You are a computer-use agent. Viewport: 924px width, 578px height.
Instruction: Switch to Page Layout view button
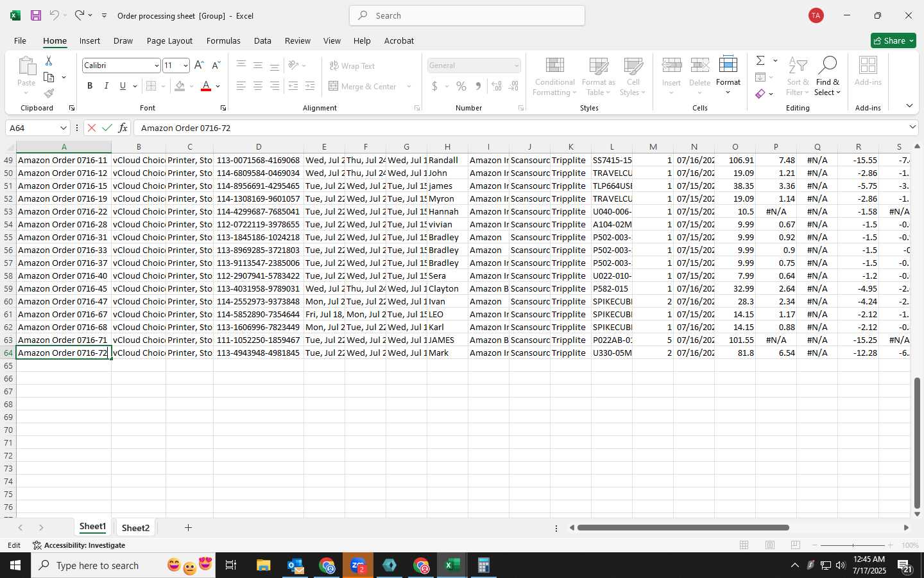point(770,545)
